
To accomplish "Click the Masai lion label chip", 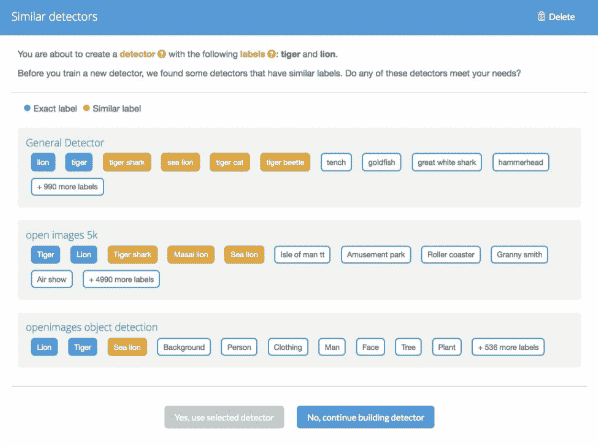I will [191, 254].
